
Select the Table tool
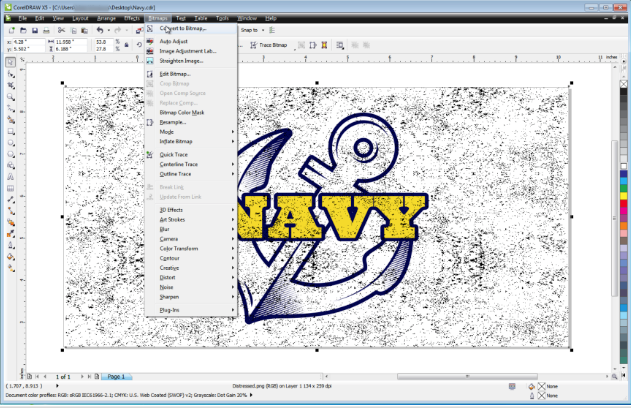[11, 188]
